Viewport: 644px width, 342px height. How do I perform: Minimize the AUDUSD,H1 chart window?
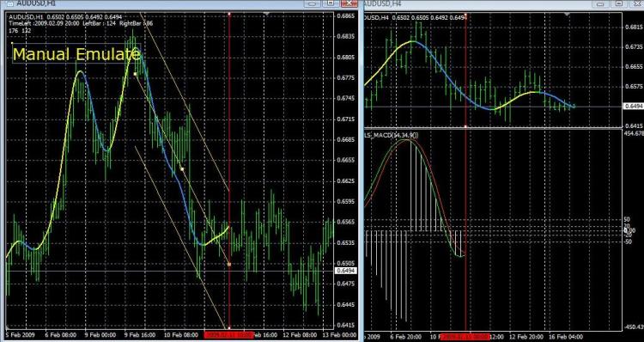tap(313, 3)
